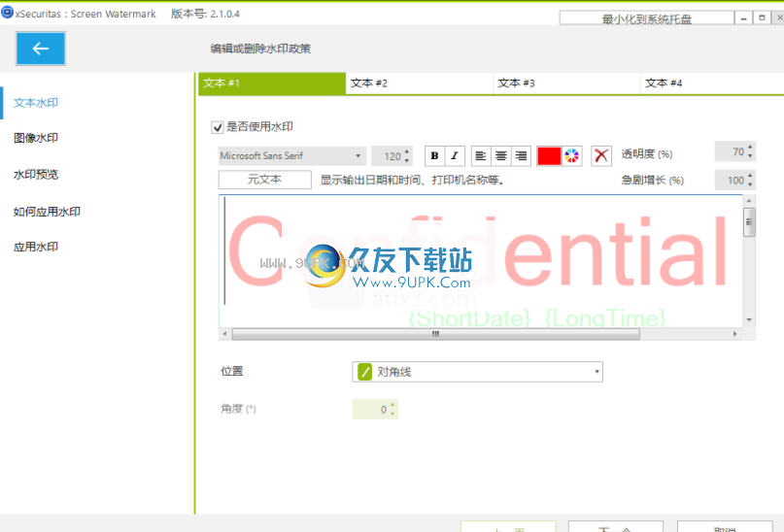Center-align the watermark text
784x532 pixels.
500,156
